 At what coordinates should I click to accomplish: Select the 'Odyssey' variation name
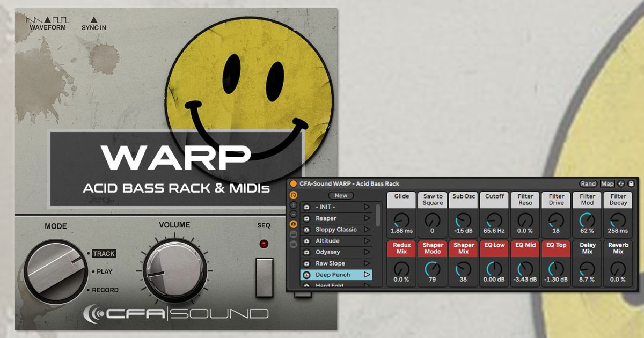(x=327, y=252)
